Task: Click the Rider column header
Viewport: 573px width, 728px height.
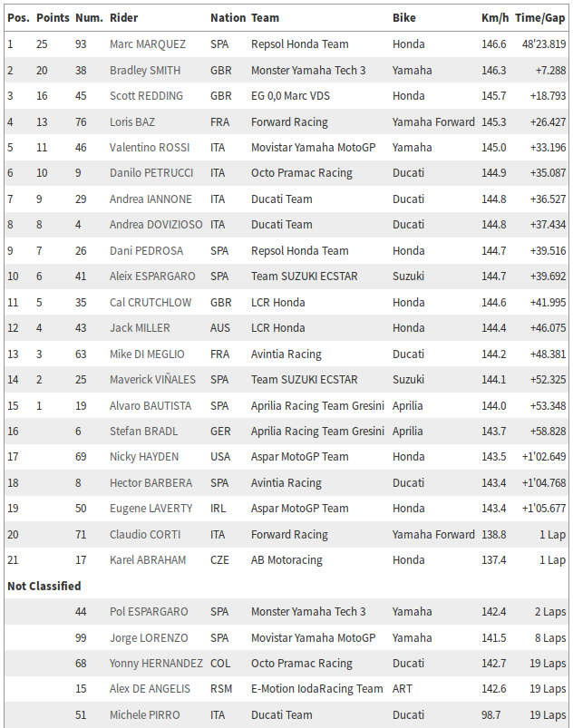Action: (123, 17)
